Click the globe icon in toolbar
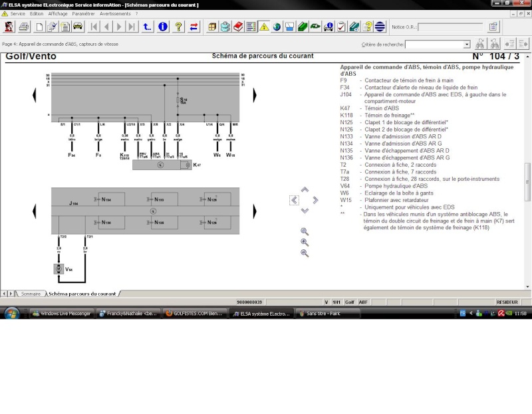 tap(277, 27)
